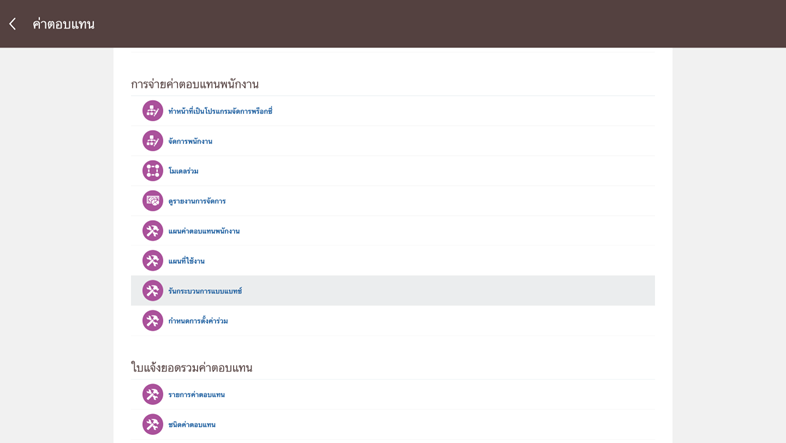Click the ชนิดค่าตอบแทน tools icon

point(152,425)
